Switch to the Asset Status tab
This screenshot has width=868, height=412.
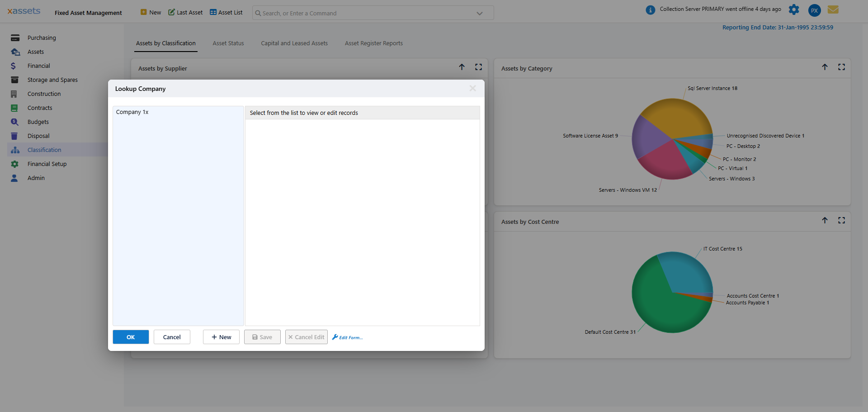pos(228,43)
